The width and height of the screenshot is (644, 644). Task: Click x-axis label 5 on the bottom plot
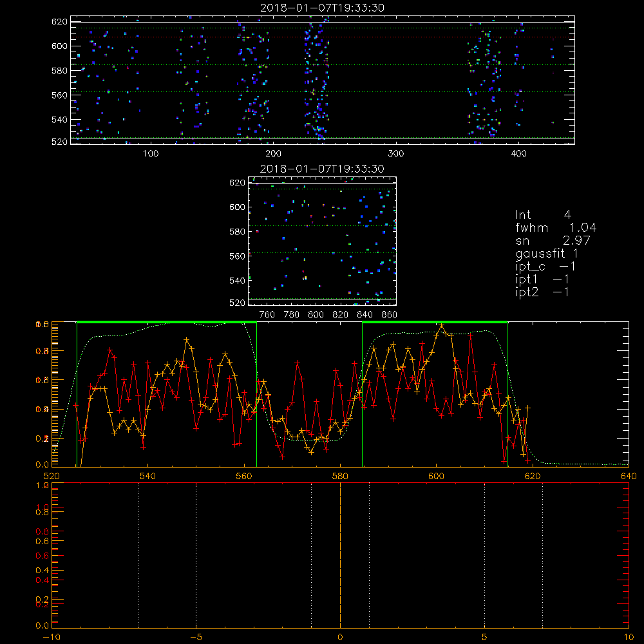tap(485, 638)
